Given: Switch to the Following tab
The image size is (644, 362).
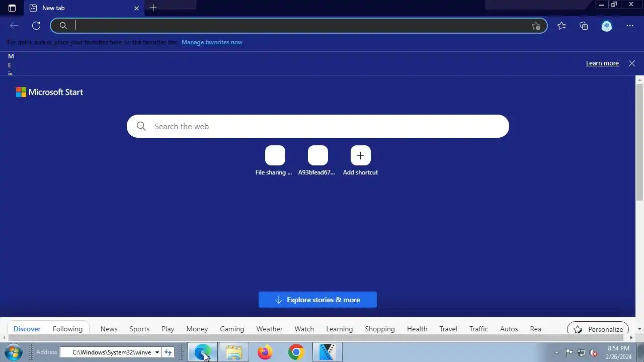Looking at the screenshot, I should click(x=67, y=329).
